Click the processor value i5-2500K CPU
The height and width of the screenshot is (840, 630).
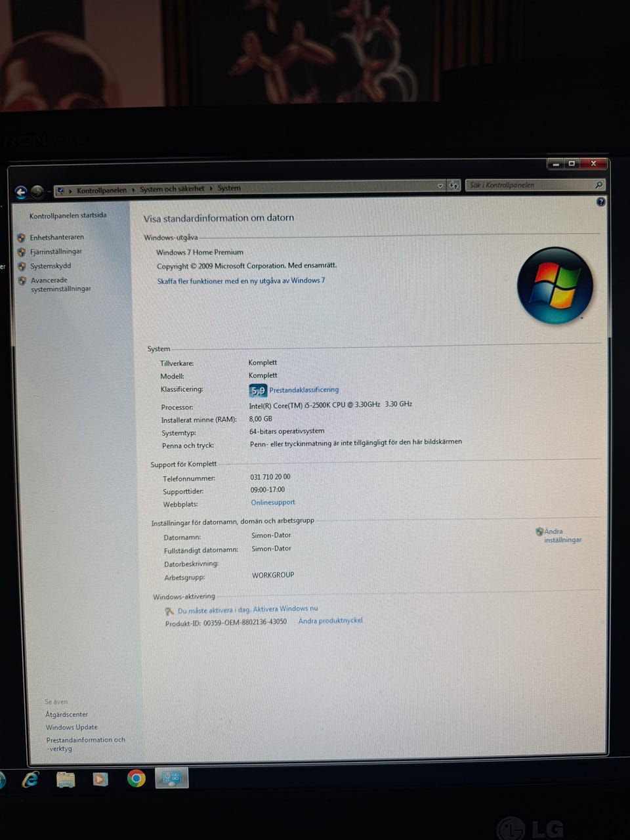pos(330,405)
